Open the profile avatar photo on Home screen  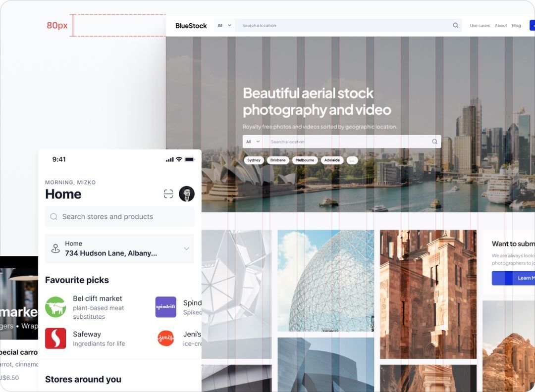click(187, 194)
